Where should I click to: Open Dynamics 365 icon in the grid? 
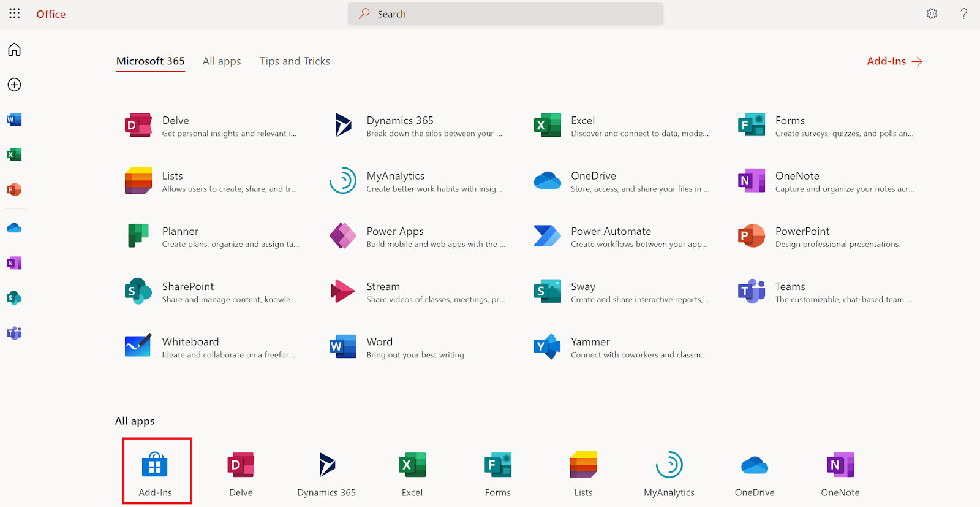[343, 125]
